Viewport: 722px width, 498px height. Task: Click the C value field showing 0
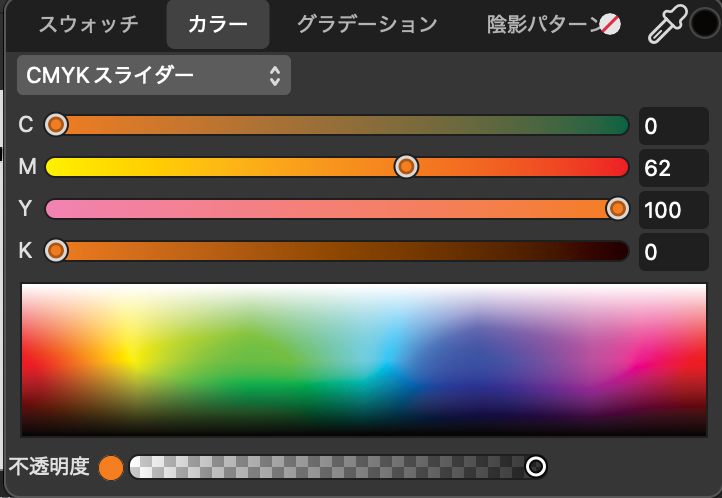tap(673, 126)
